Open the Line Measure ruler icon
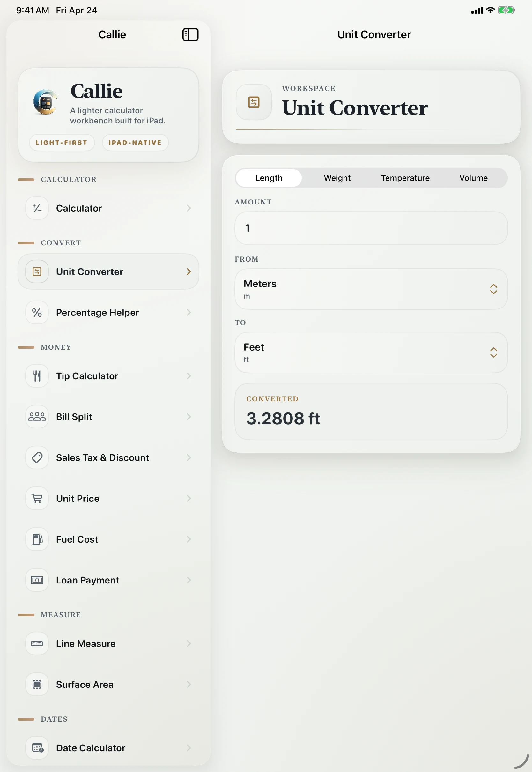Viewport: 532px width, 772px height. pyautogui.click(x=37, y=644)
